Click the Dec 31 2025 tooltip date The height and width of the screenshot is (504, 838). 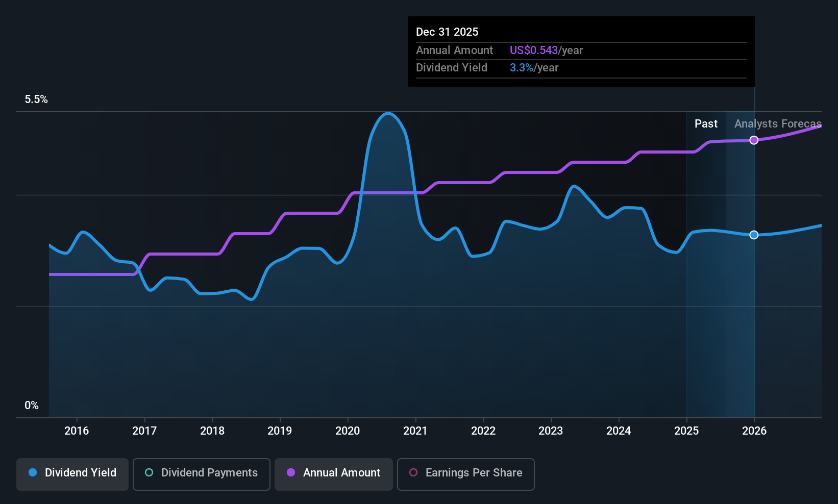point(447,32)
